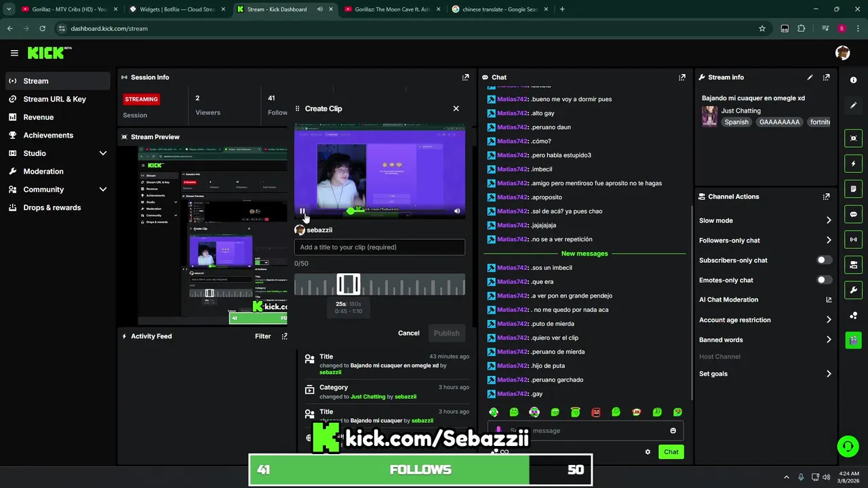Image resolution: width=868 pixels, height=488 pixels.
Task: Click the clip range selector on timeline
Action: (349, 284)
